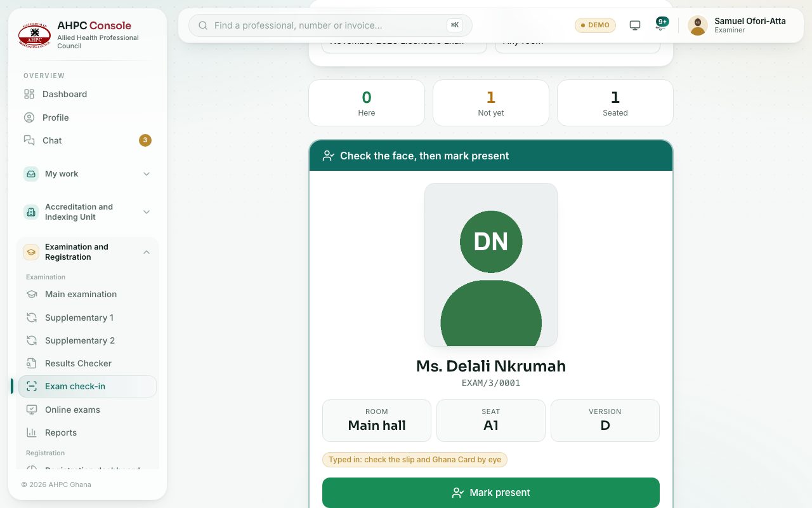Click the Seated count card

[x=615, y=103]
